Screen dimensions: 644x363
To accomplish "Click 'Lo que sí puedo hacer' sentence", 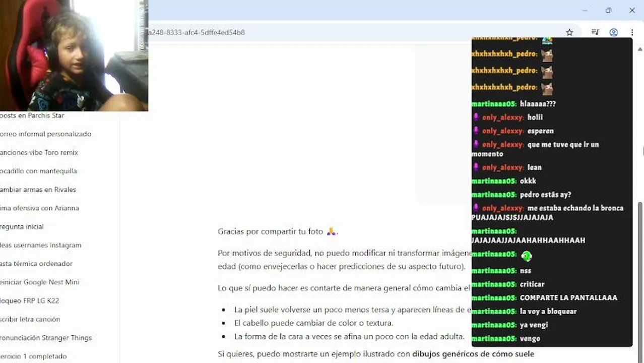I will pos(345,288).
